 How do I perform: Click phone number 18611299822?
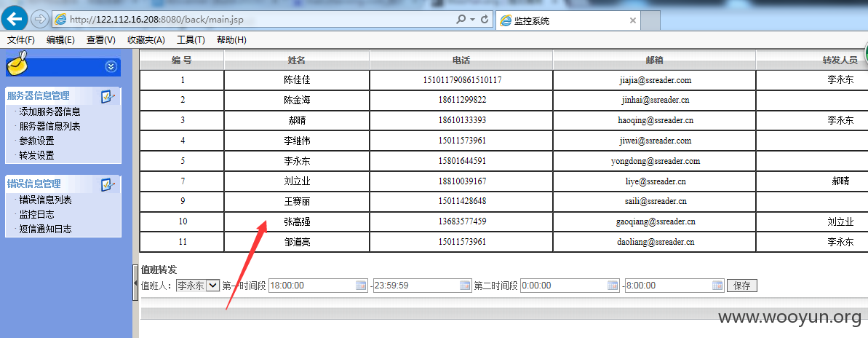click(x=462, y=101)
